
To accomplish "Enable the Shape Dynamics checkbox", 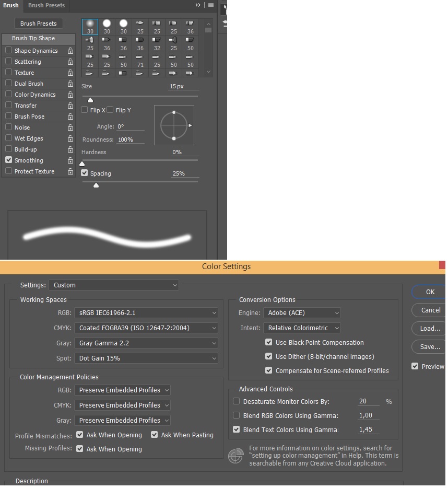I will (9, 50).
